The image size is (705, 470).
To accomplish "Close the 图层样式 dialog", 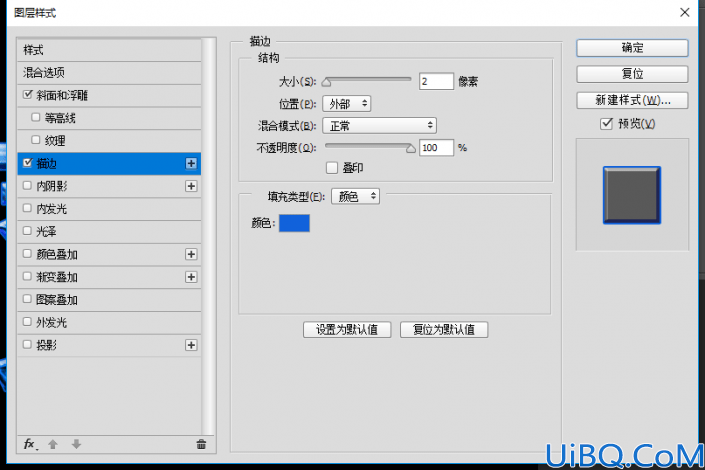I will point(685,13).
